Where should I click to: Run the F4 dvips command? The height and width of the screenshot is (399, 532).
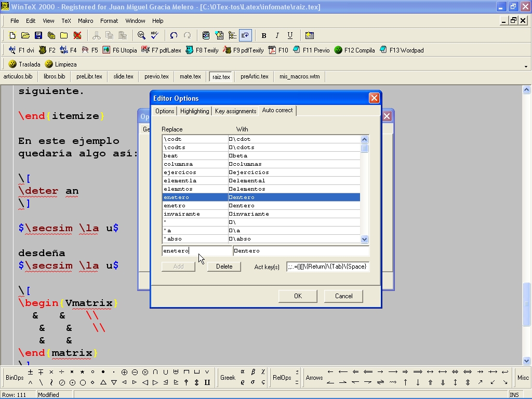(68, 50)
